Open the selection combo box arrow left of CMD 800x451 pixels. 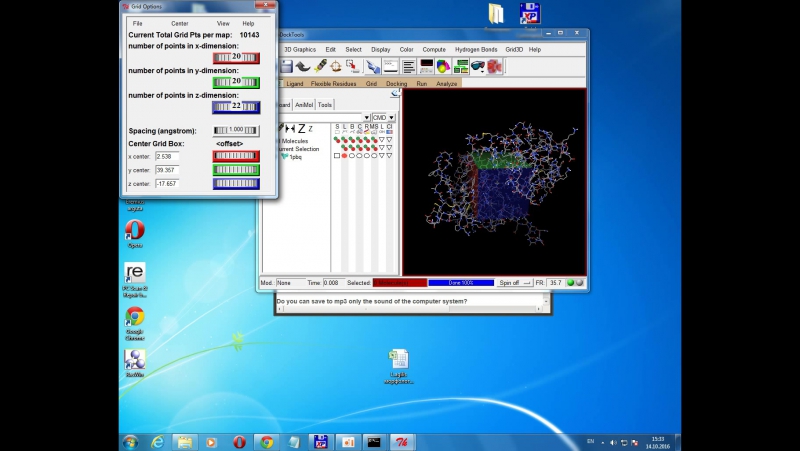click(366, 117)
